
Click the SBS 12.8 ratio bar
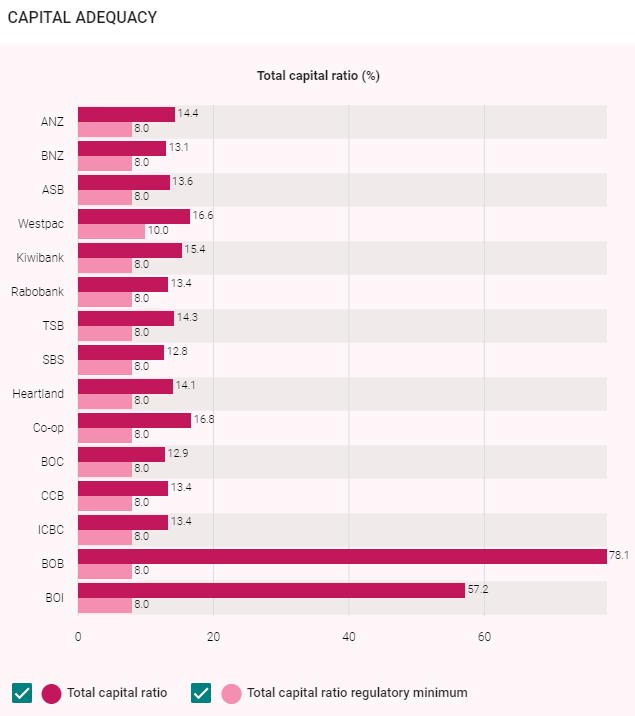coord(120,352)
